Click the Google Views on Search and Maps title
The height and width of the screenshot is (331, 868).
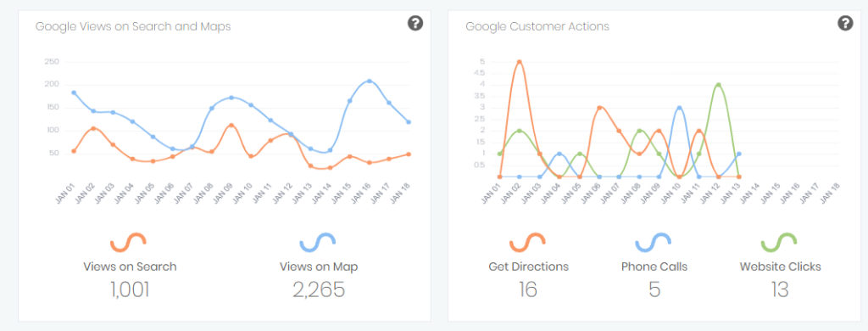[133, 26]
